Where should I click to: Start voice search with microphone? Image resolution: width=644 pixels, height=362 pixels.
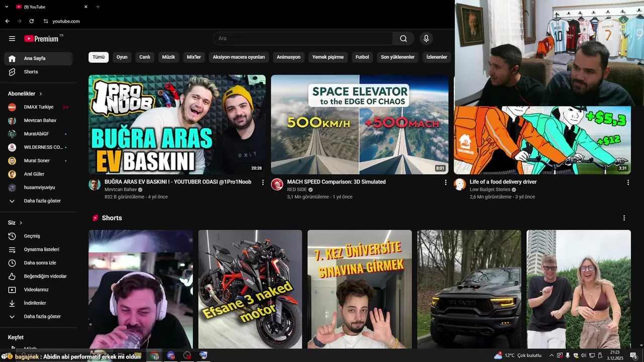(426, 39)
